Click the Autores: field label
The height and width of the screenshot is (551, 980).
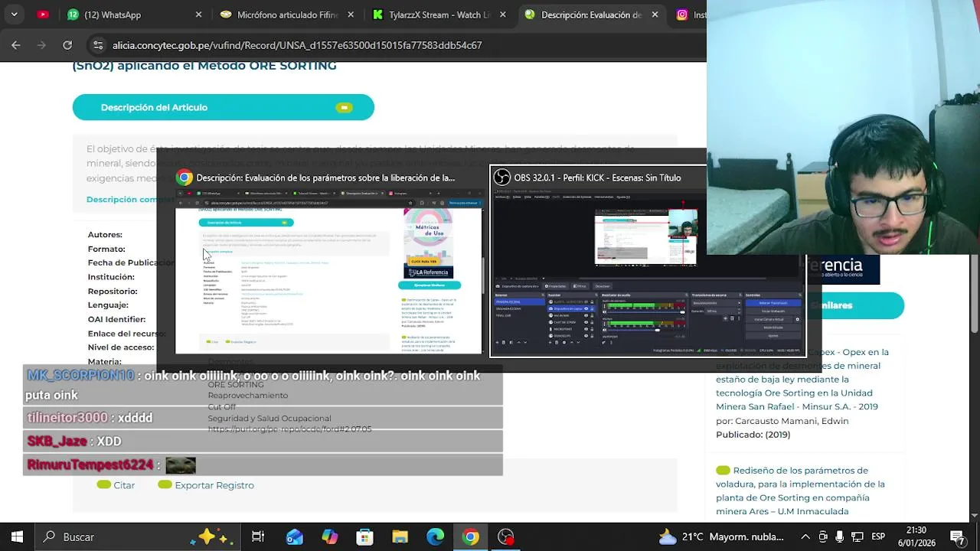(x=105, y=235)
